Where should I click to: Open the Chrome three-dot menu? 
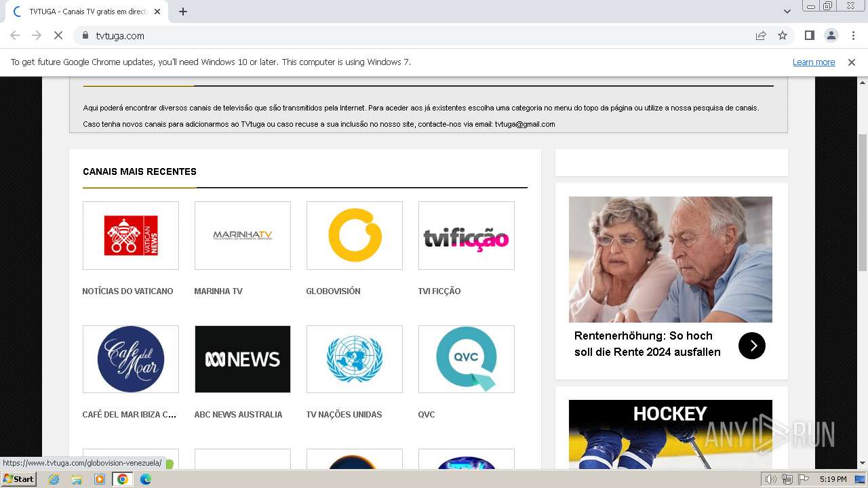point(853,35)
